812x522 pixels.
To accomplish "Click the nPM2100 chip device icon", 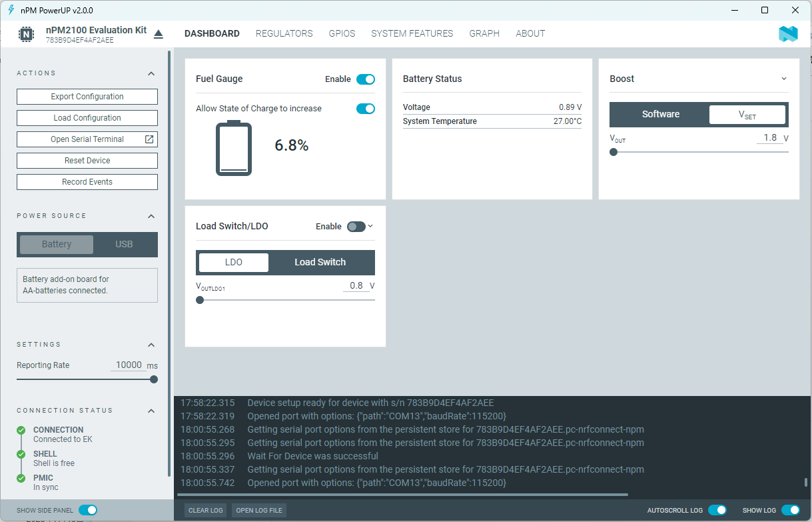I will pos(25,34).
